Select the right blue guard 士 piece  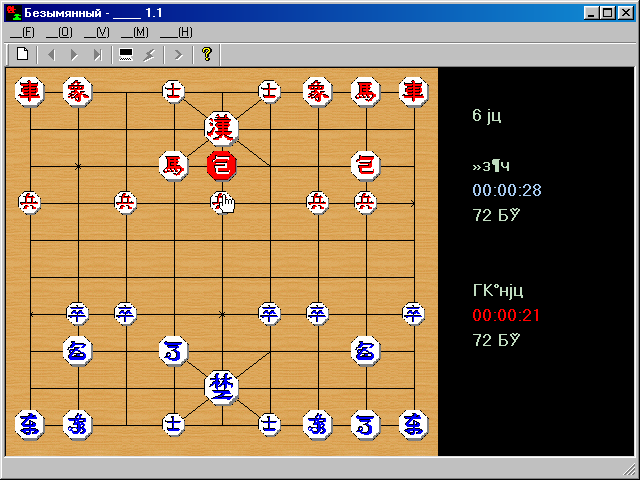point(270,425)
